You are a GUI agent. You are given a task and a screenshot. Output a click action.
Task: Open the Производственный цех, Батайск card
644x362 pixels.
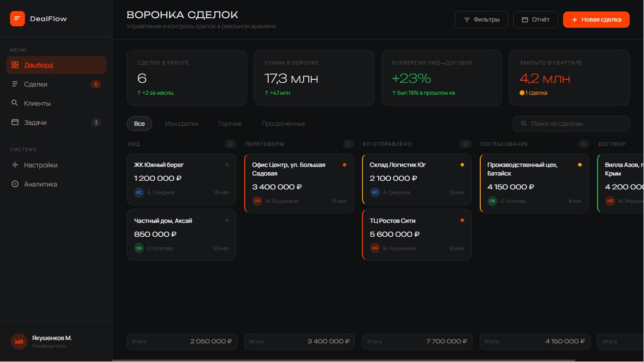click(534, 183)
